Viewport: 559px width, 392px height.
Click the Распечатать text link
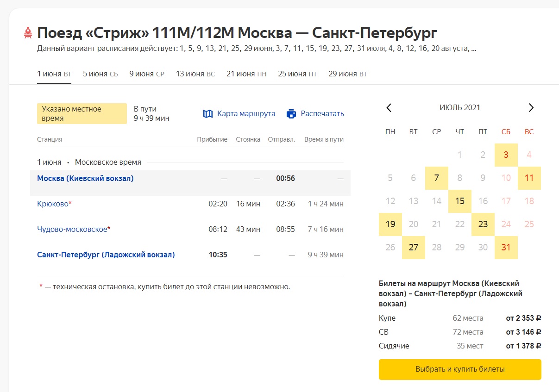click(322, 114)
